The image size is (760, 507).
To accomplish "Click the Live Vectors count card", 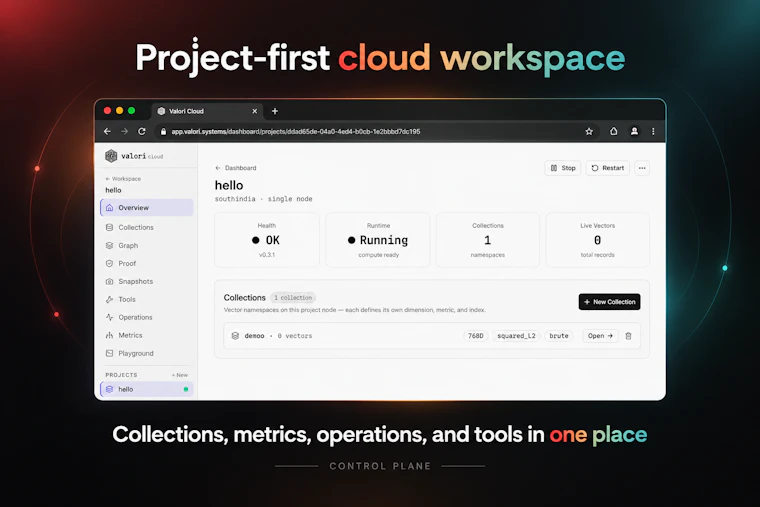I will [x=598, y=240].
